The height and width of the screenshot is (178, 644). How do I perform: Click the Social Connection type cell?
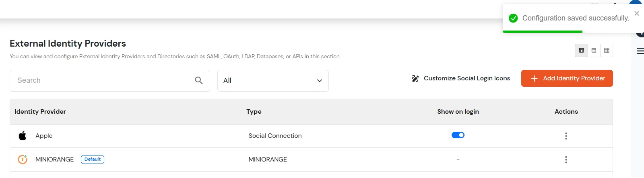275,136
